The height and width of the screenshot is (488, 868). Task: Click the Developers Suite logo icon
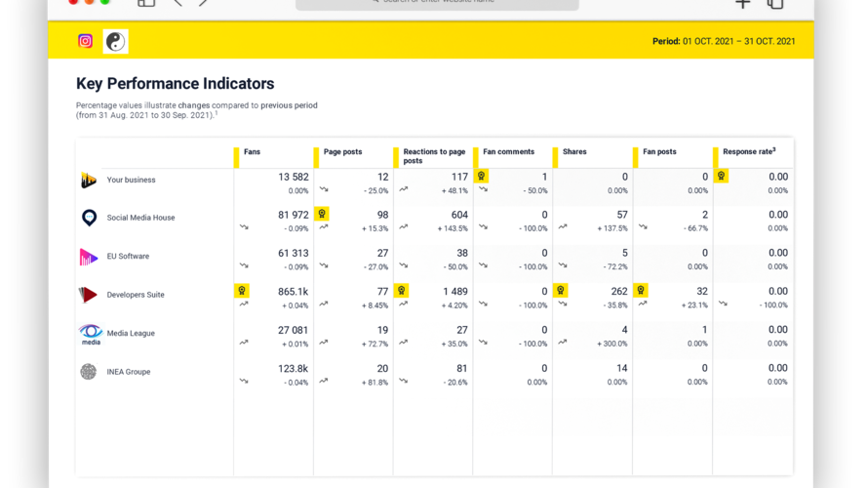point(88,295)
